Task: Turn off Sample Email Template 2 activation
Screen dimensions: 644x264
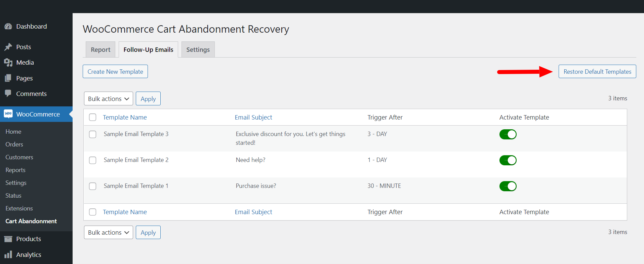Action: pyautogui.click(x=508, y=160)
